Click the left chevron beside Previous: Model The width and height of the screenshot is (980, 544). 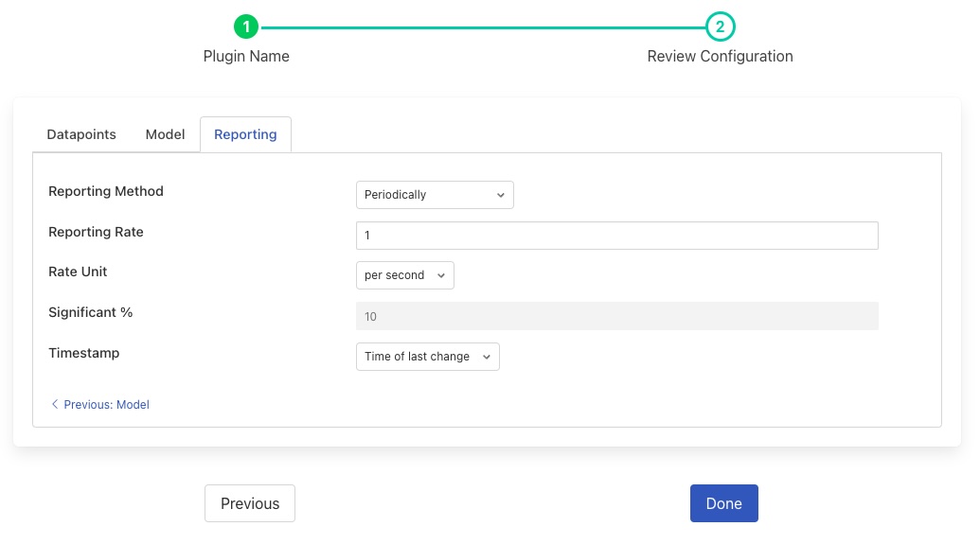(x=55, y=404)
